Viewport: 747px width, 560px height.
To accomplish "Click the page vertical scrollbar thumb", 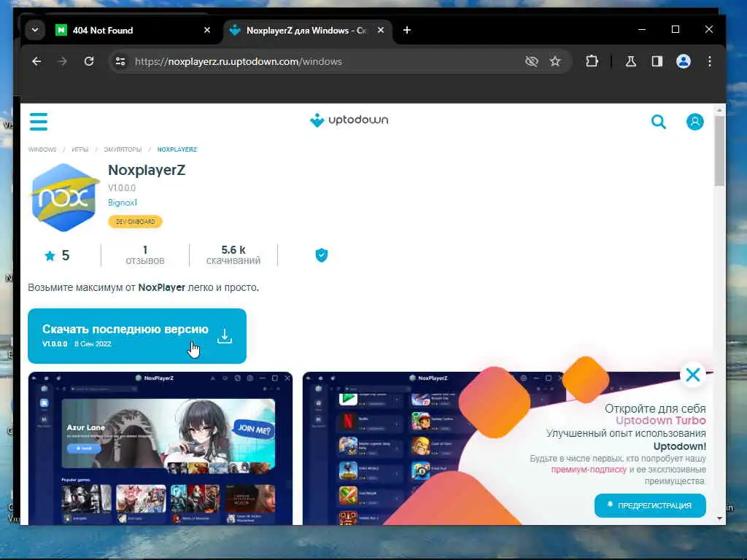I will tap(719, 152).
